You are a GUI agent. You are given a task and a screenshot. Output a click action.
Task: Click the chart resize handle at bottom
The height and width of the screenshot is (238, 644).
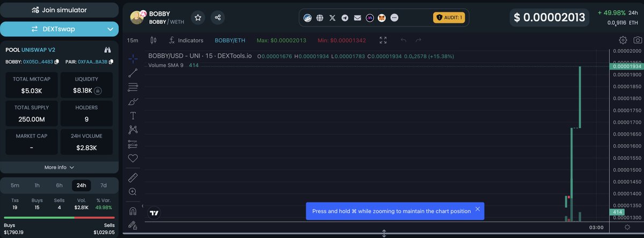(x=384, y=234)
